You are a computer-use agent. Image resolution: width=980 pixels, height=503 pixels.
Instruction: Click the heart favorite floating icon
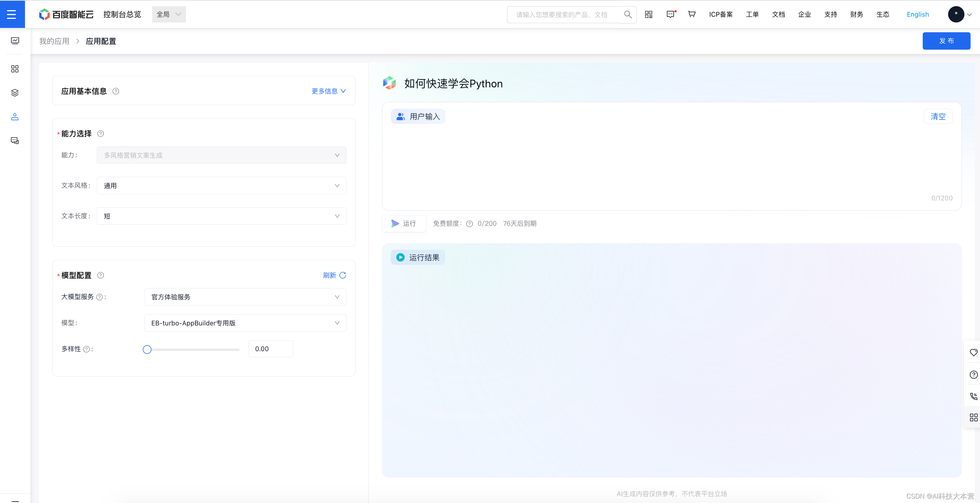(x=973, y=353)
